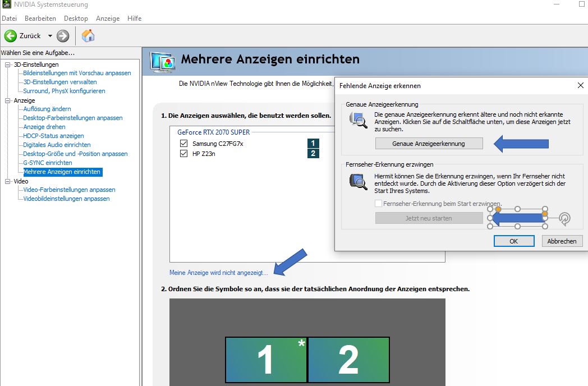Open Bildeinstellungen mit Vorschau anpassen
Screen dimensions: 588x386
click(77, 73)
